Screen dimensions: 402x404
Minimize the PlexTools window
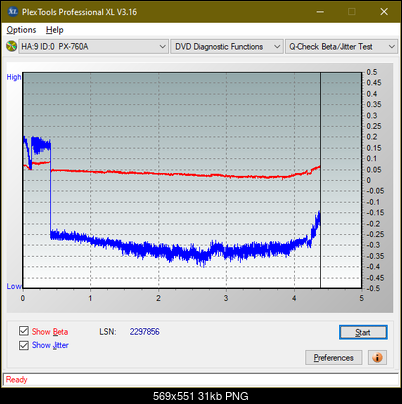pyautogui.click(x=320, y=12)
